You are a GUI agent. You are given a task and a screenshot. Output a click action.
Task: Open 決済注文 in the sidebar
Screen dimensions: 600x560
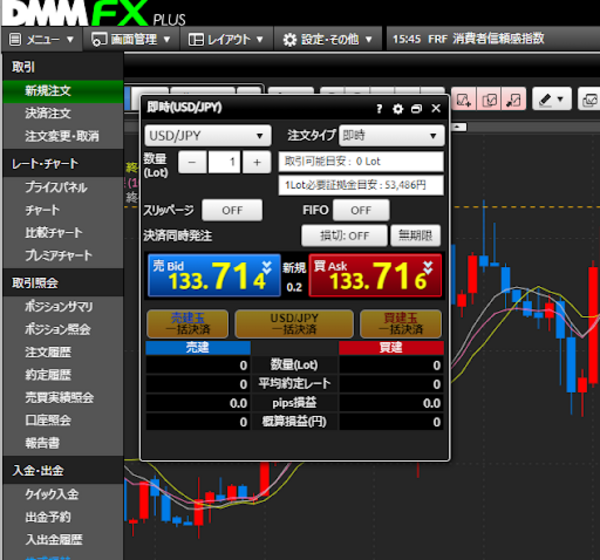[x=63, y=113]
